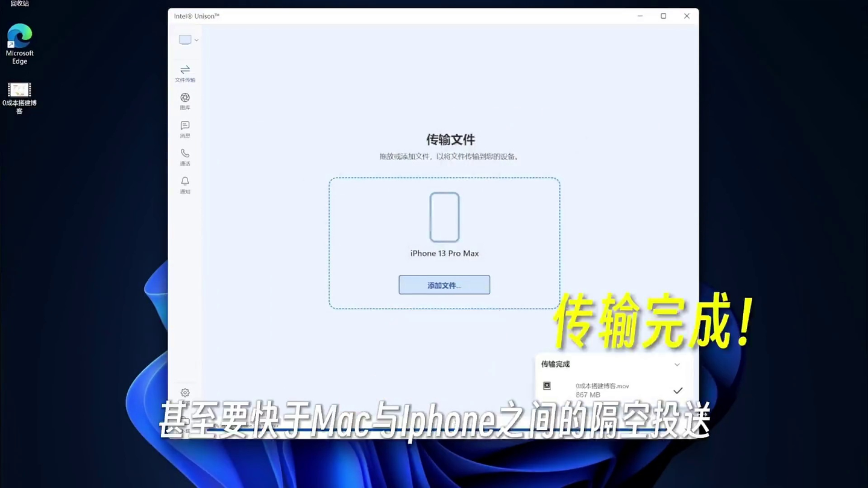Collapse the 传输完成 transfer panel

(x=677, y=364)
